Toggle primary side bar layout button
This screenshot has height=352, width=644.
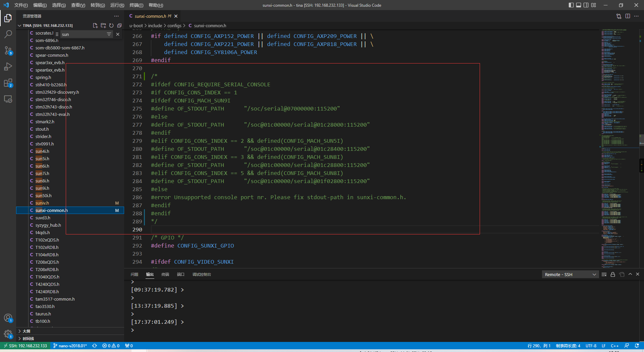(x=571, y=5)
